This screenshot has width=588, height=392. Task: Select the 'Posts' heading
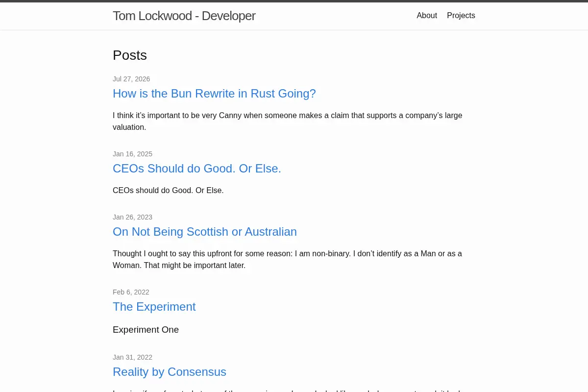point(130,55)
